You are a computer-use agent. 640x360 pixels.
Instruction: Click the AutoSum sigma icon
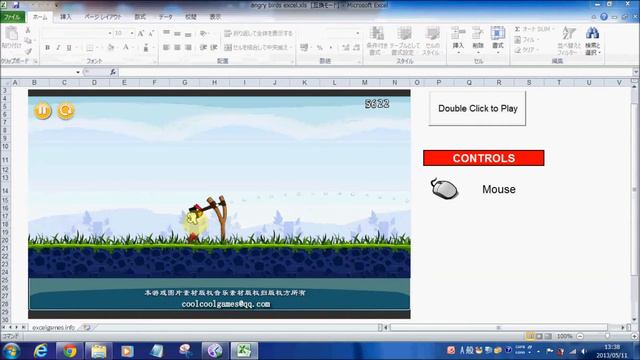(x=517, y=29)
